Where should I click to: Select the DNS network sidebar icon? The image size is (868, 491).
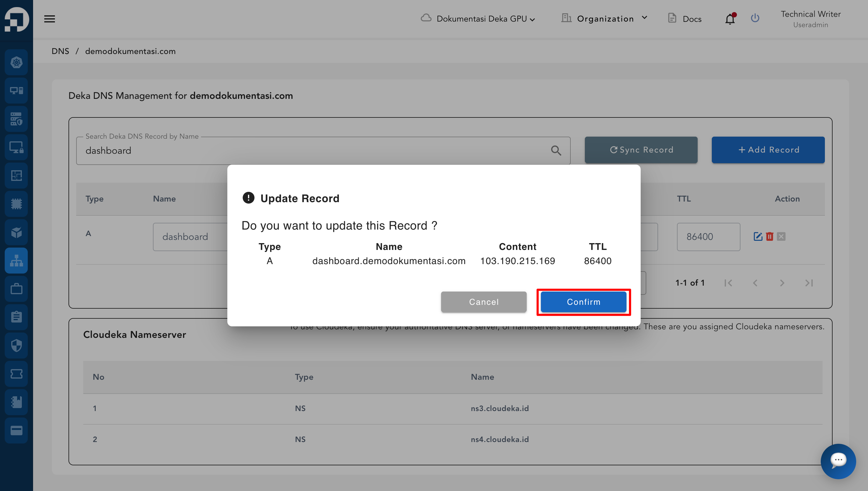pyautogui.click(x=16, y=260)
